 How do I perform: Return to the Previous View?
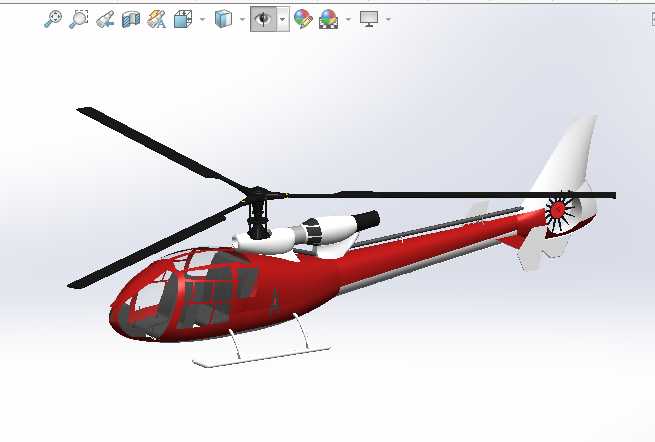click(x=105, y=19)
